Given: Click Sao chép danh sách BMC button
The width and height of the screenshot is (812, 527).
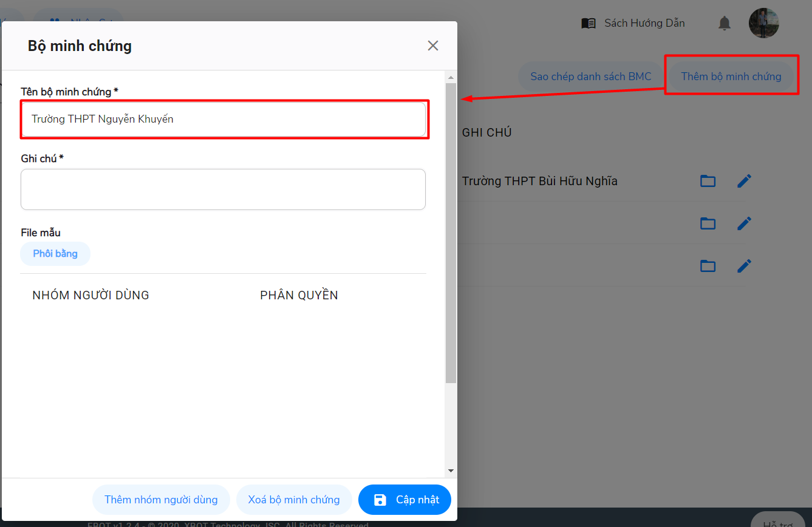Looking at the screenshot, I should (590, 76).
